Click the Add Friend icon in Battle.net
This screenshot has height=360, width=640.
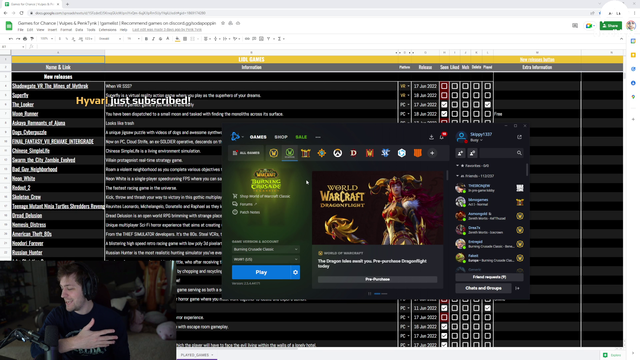pyautogui.click(x=460, y=153)
